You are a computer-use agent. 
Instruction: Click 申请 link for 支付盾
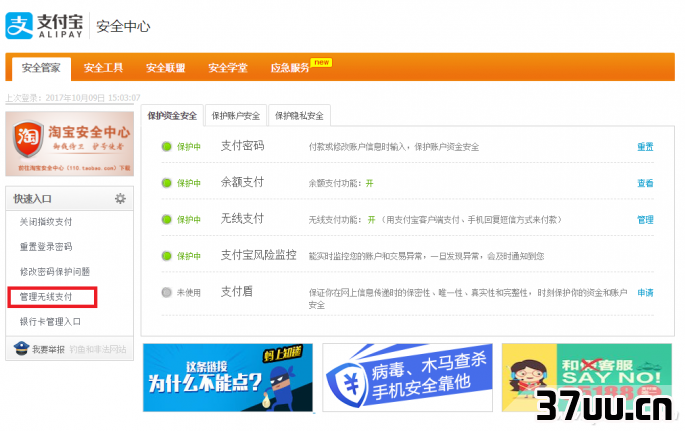point(645,293)
